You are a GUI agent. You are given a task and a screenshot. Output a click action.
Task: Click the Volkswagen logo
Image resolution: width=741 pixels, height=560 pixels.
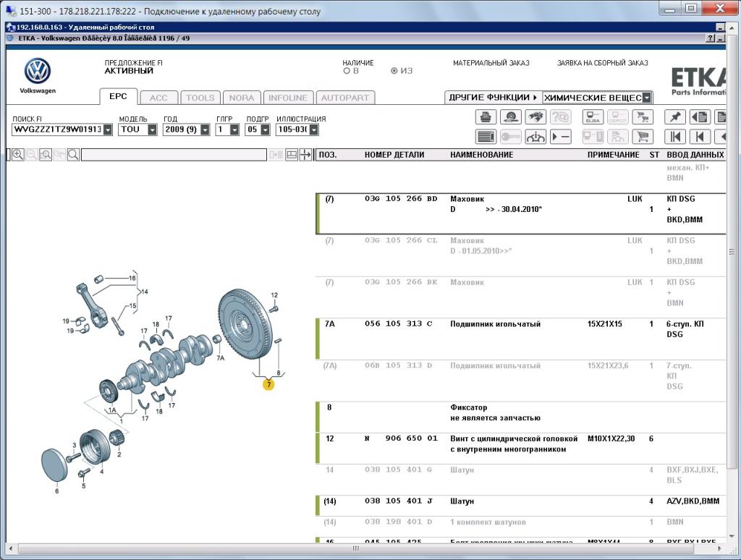click(38, 71)
